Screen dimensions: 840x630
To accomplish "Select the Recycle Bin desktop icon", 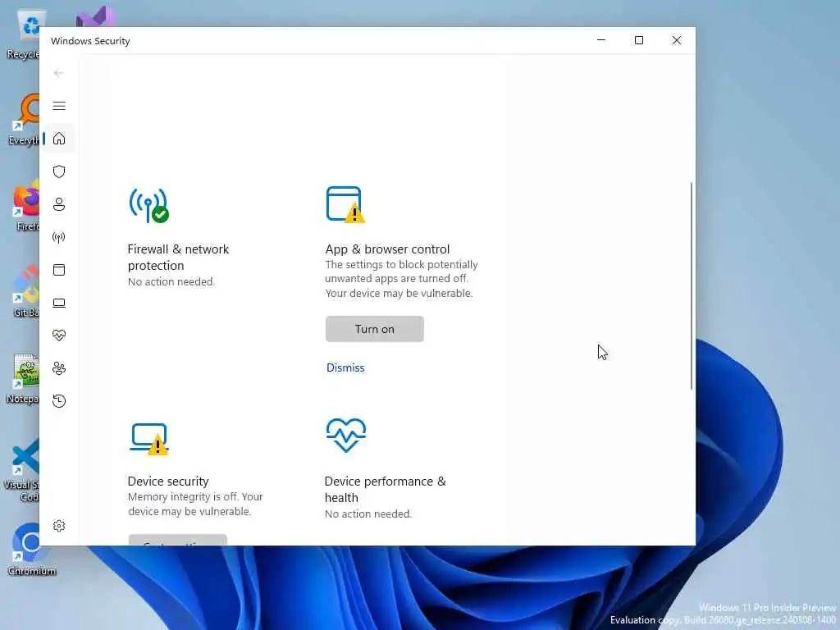I will [x=24, y=33].
